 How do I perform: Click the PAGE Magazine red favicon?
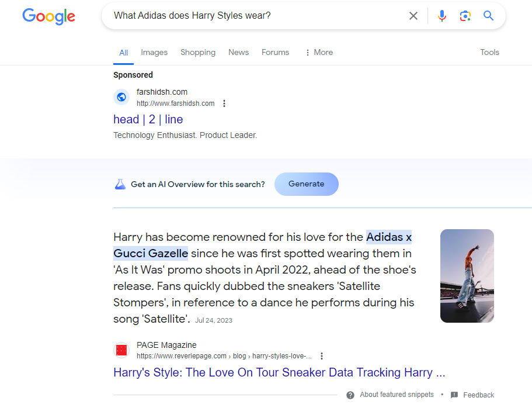[x=121, y=350]
